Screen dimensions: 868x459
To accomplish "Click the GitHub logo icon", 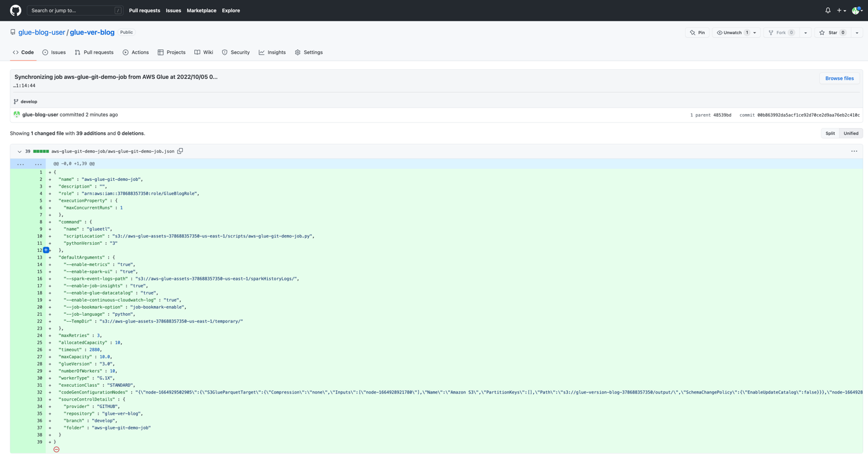I will click(16, 10).
